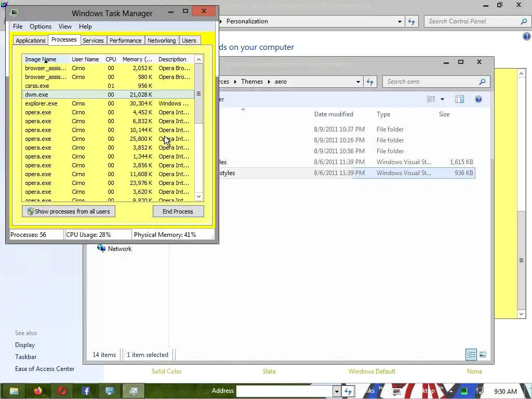The image size is (532, 399).
Task: Select the csrss.exe process row
Action: pyautogui.click(x=108, y=86)
